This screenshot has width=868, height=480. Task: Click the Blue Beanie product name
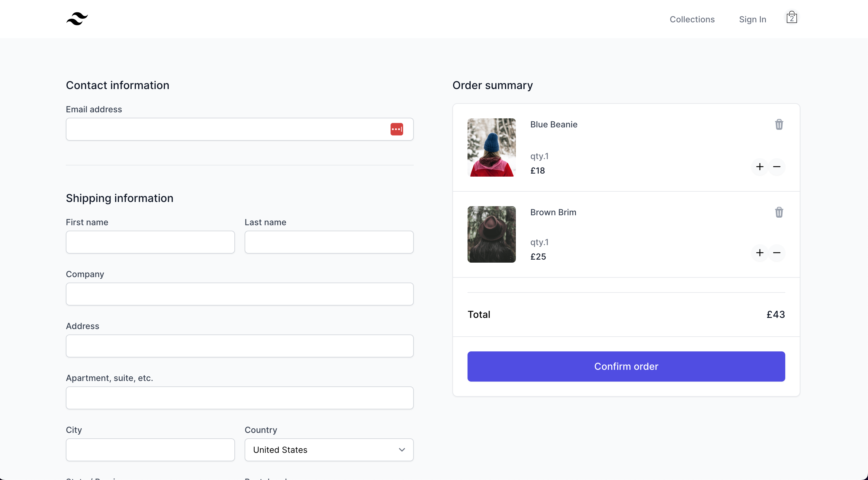554,124
